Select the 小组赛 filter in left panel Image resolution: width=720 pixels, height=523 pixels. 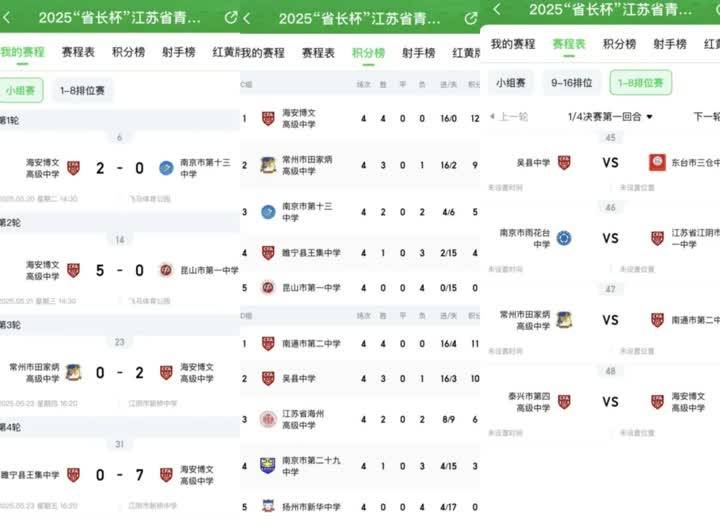coord(21,90)
